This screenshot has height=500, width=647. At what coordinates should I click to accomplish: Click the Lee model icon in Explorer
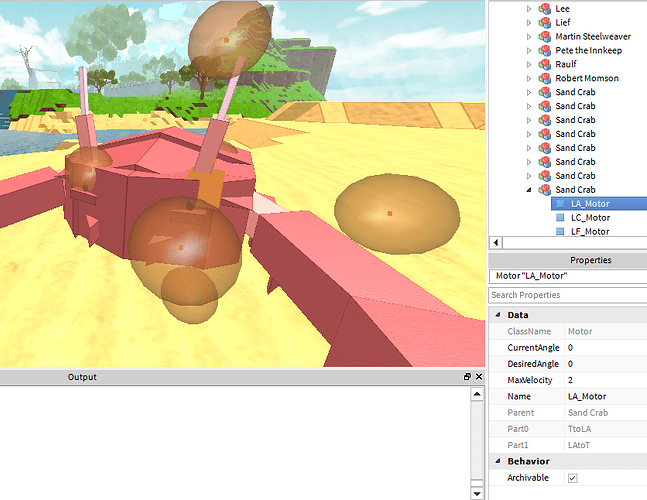click(x=545, y=8)
